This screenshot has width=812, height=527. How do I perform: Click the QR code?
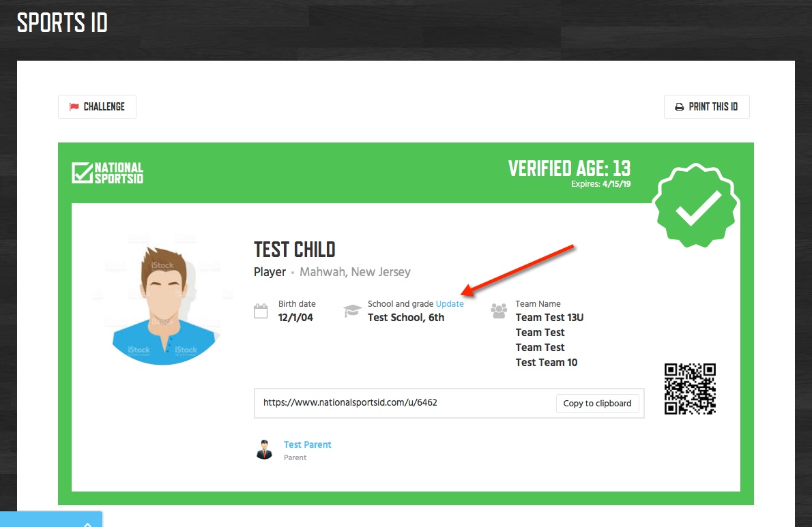(690, 389)
